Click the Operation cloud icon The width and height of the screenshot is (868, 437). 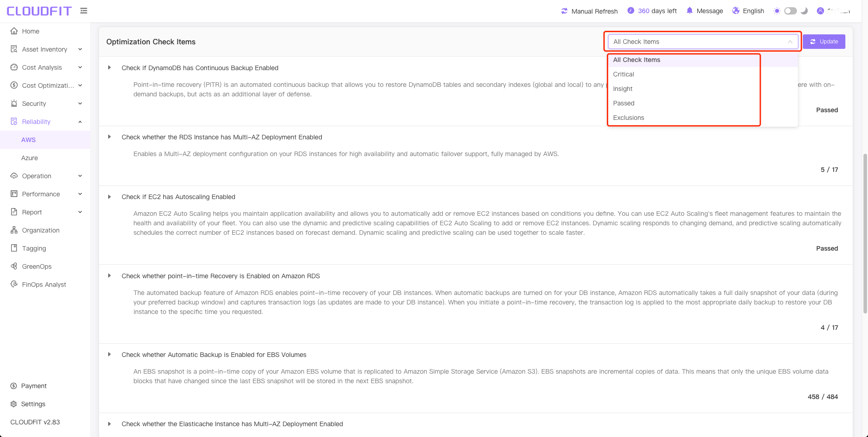point(14,176)
